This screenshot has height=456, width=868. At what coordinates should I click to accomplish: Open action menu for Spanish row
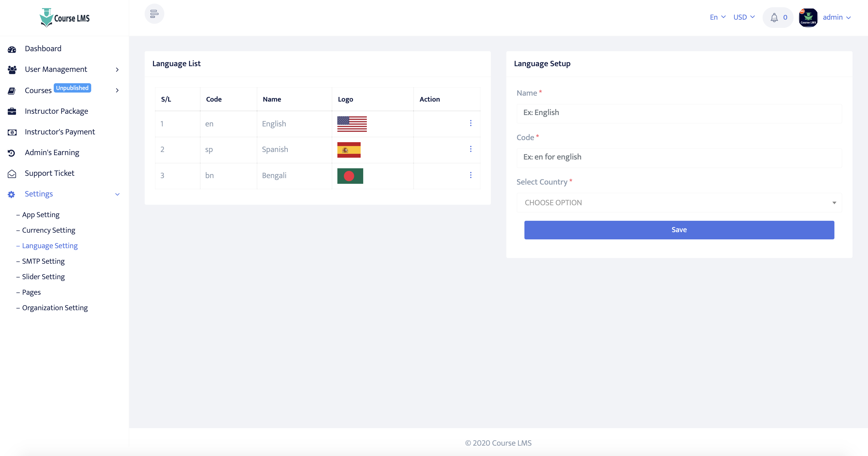[x=471, y=149]
